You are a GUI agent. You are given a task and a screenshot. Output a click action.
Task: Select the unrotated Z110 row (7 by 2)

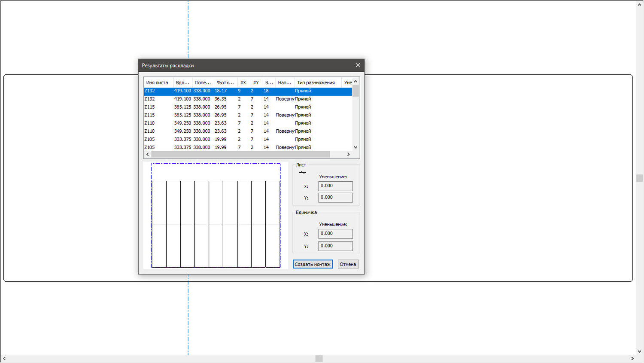coord(248,123)
